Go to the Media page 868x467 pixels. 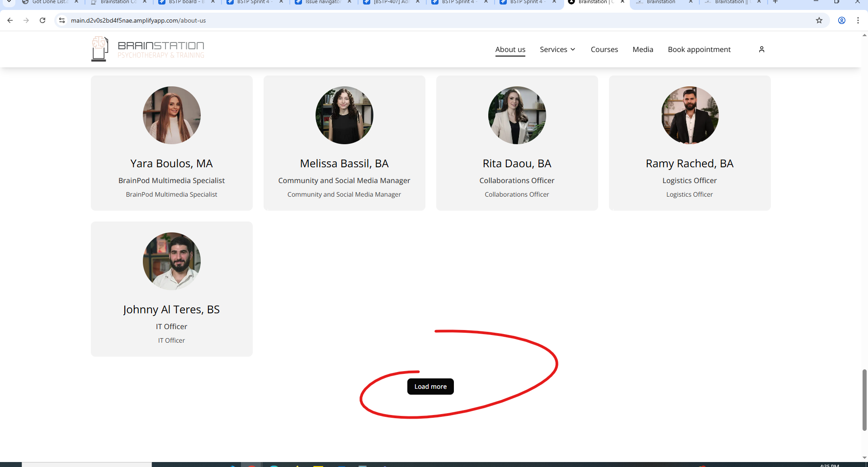tap(642, 49)
